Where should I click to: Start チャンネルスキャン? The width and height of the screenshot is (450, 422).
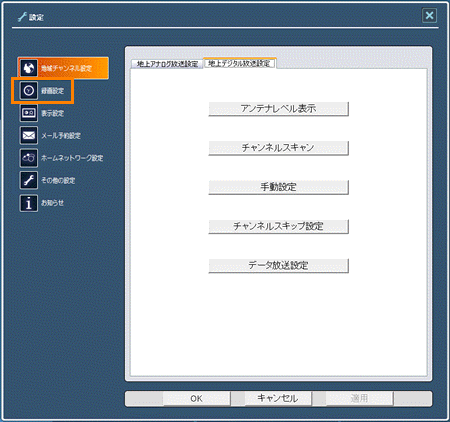[x=279, y=148]
